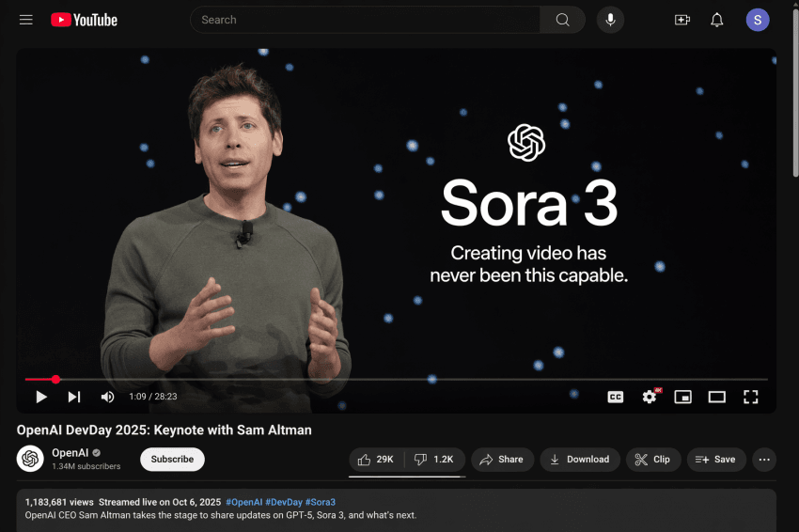Subscribe to the OpenAI channel
Image resolution: width=799 pixels, height=532 pixels.
pos(172,459)
